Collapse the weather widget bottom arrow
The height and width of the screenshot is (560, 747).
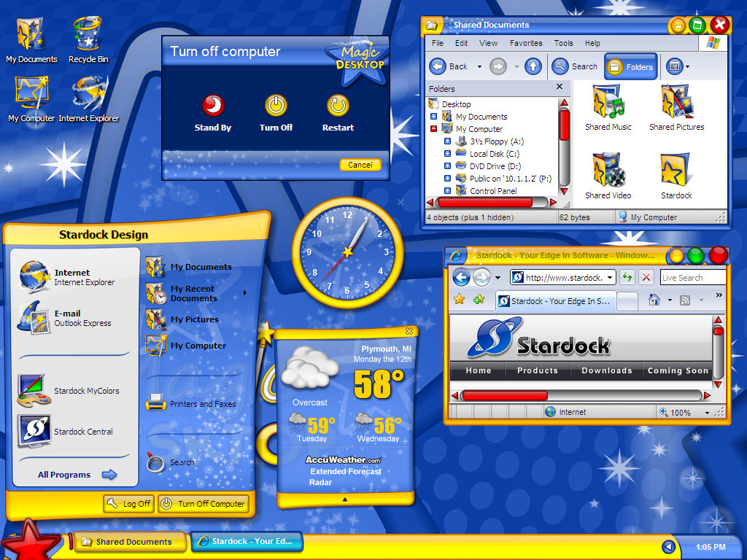(345, 499)
